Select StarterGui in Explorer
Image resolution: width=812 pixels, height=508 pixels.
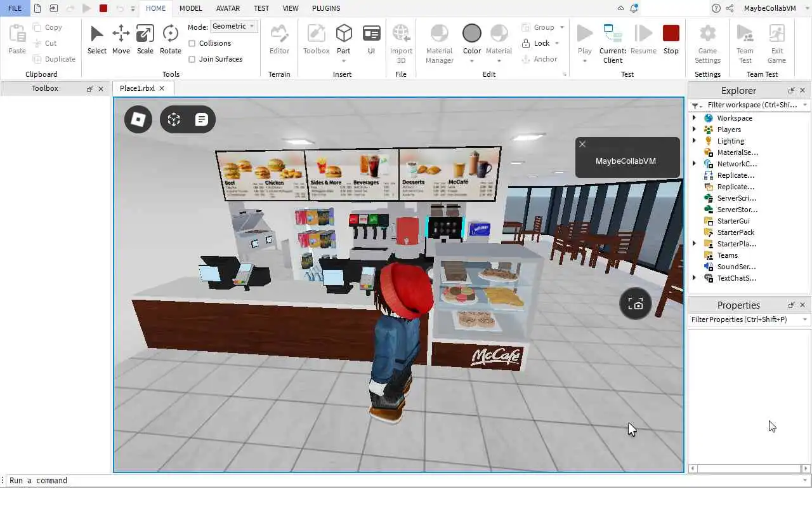pyautogui.click(x=733, y=221)
